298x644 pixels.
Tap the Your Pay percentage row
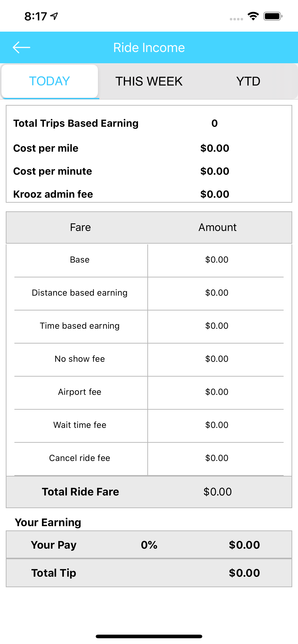click(149, 545)
